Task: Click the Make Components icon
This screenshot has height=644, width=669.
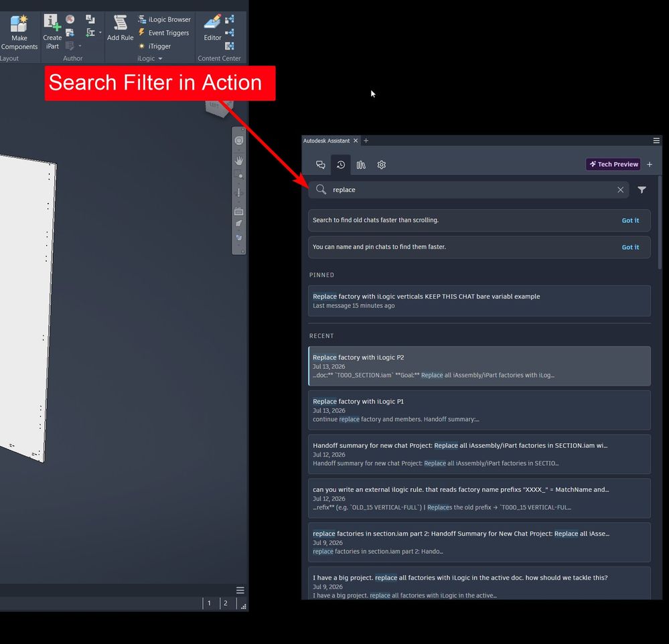Action: coord(19,23)
